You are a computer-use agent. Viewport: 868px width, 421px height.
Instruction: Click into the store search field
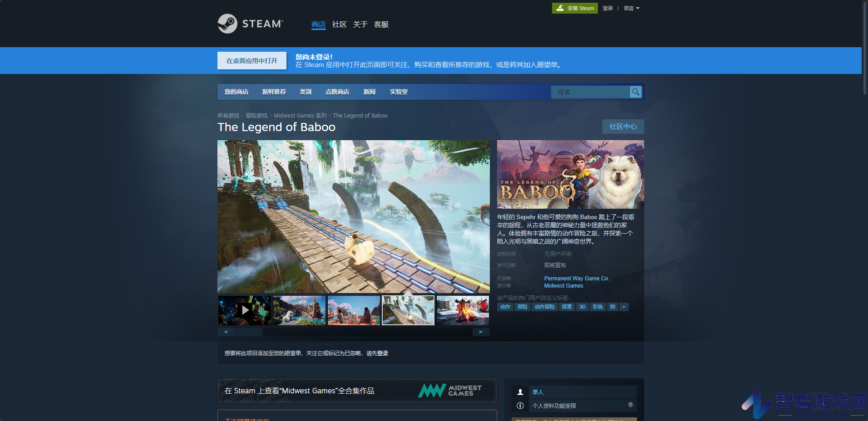coord(590,92)
